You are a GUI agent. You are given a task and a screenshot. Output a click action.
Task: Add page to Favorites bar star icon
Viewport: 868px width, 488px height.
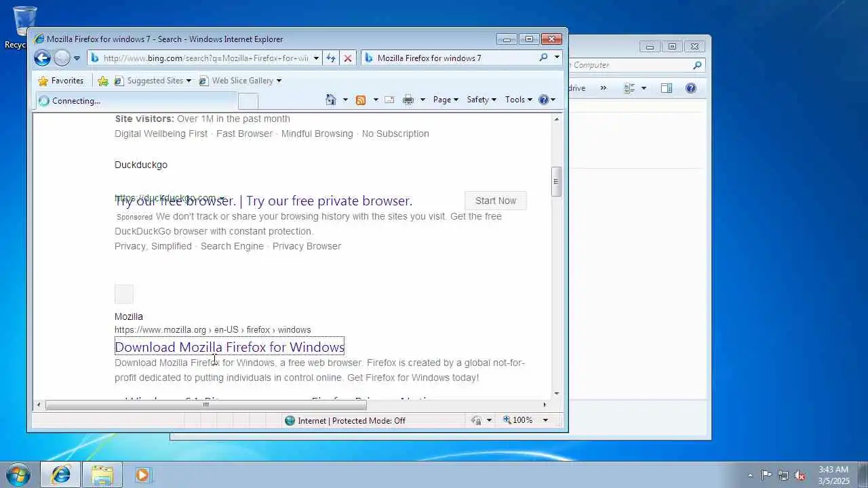(103, 81)
